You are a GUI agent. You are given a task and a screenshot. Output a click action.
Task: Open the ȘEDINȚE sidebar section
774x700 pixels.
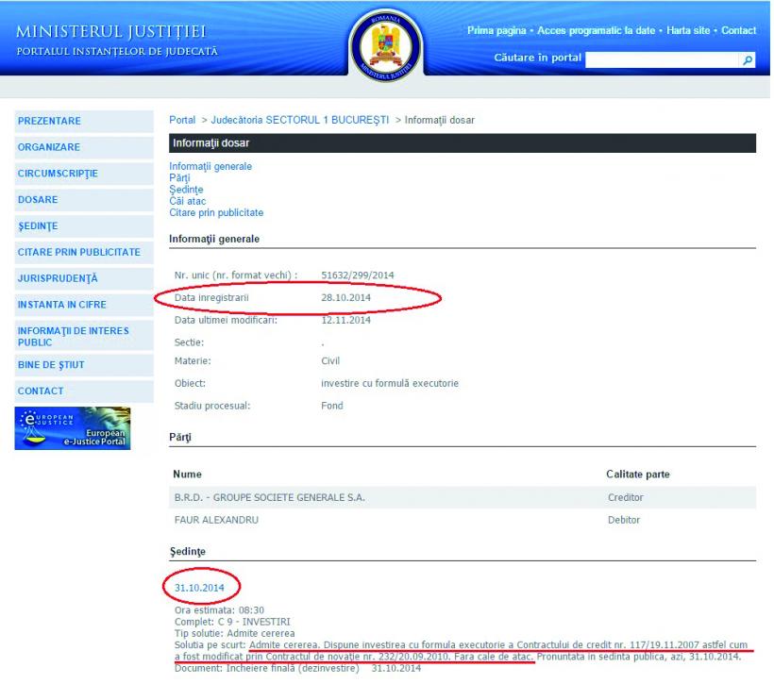tap(38, 226)
